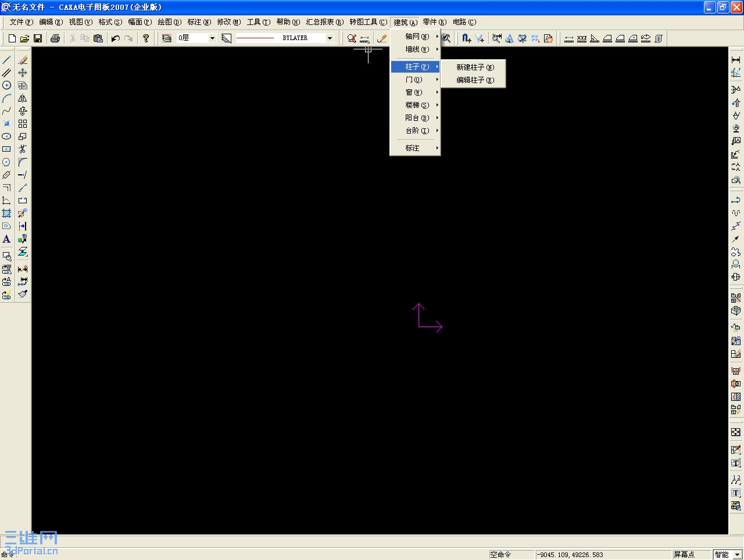Create a new drawing file
744x560 pixels.
point(12,38)
